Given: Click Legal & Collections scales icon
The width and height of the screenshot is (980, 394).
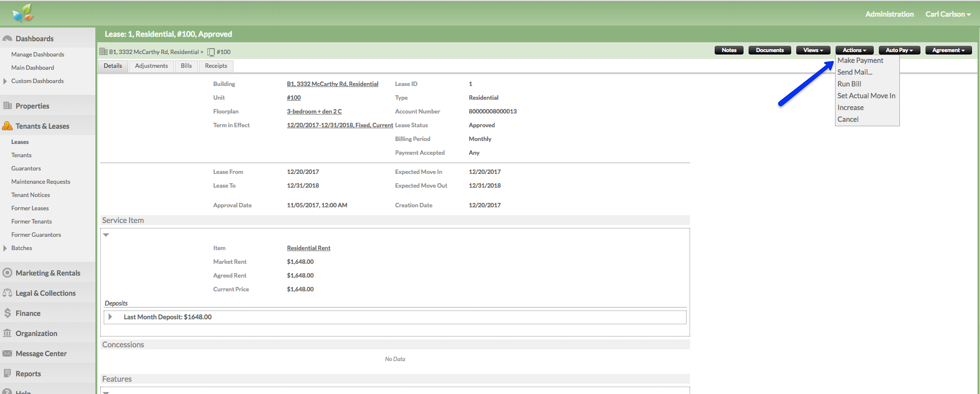Looking at the screenshot, I should (7, 293).
